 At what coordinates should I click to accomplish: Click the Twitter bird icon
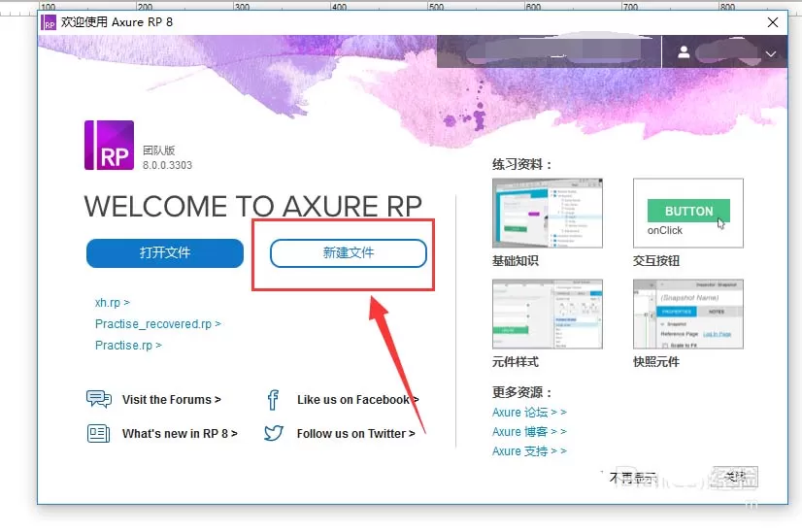(x=274, y=433)
